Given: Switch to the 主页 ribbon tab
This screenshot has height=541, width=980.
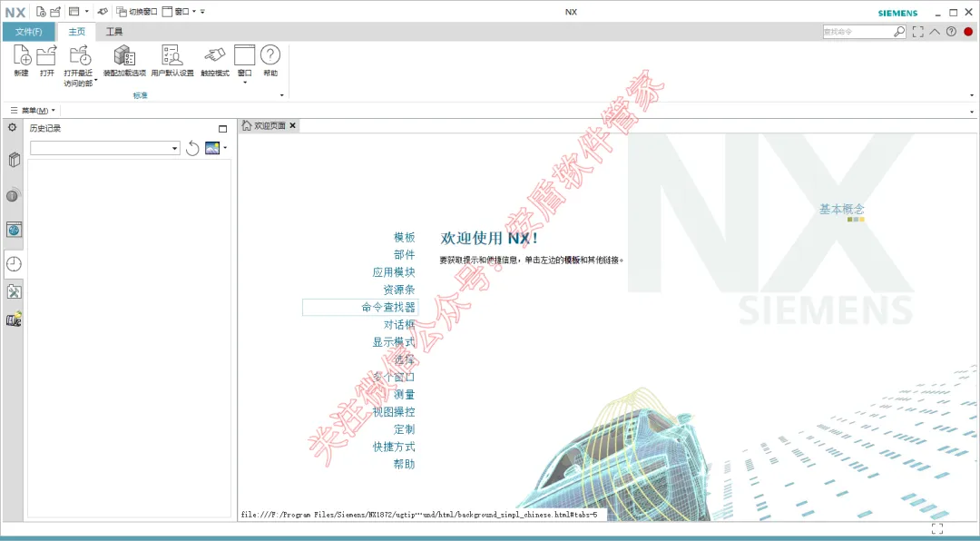Looking at the screenshot, I should coord(76,32).
